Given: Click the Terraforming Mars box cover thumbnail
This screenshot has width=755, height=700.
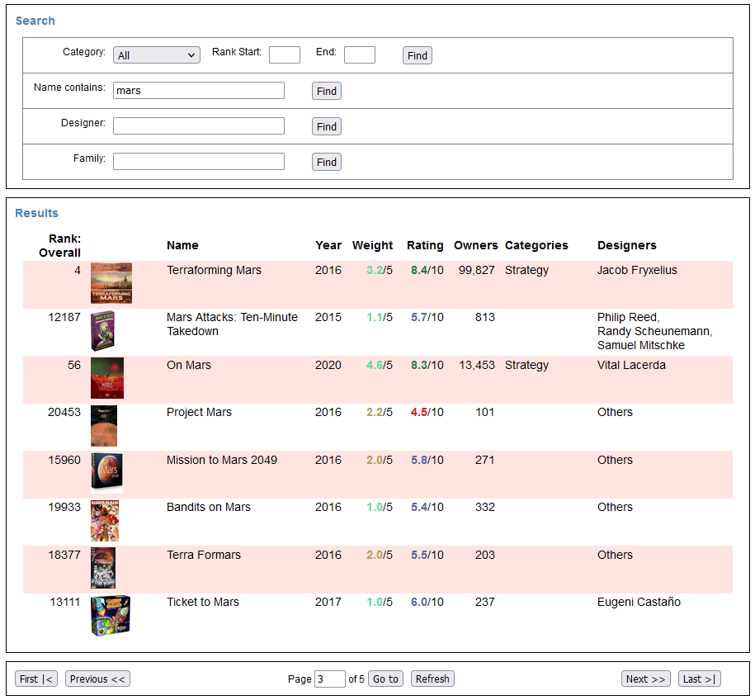Looking at the screenshot, I should [x=111, y=283].
